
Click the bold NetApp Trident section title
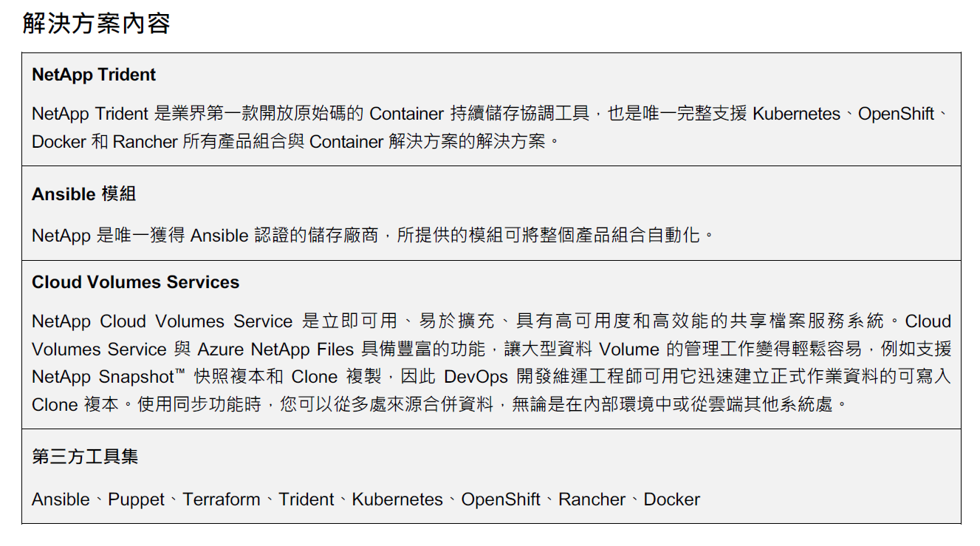click(94, 75)
